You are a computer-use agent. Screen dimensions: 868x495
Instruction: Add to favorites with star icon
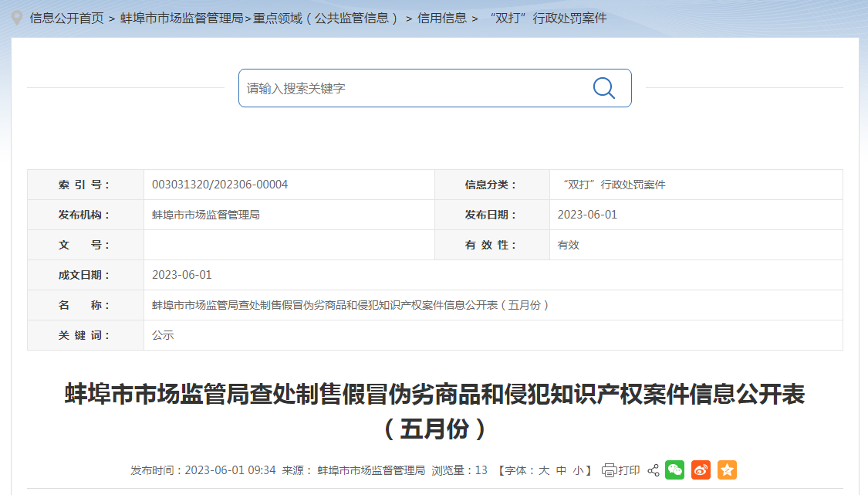click(x=727, y=470)
